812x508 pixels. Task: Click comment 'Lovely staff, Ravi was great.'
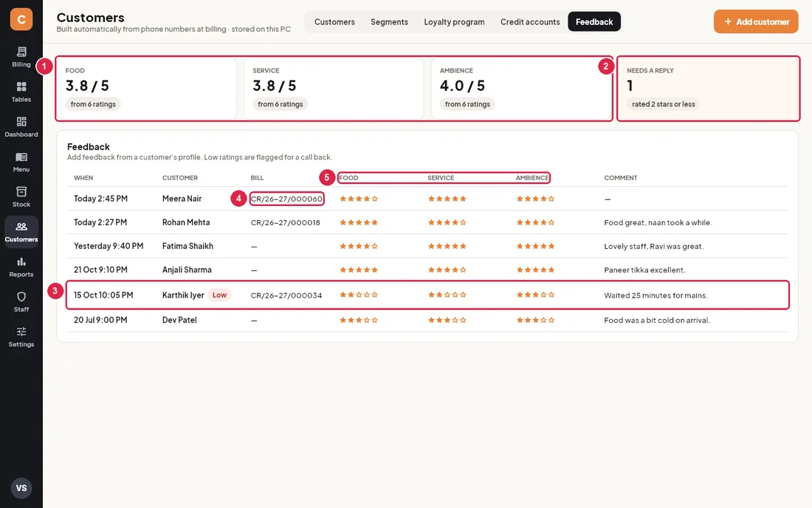pos(653,247)
